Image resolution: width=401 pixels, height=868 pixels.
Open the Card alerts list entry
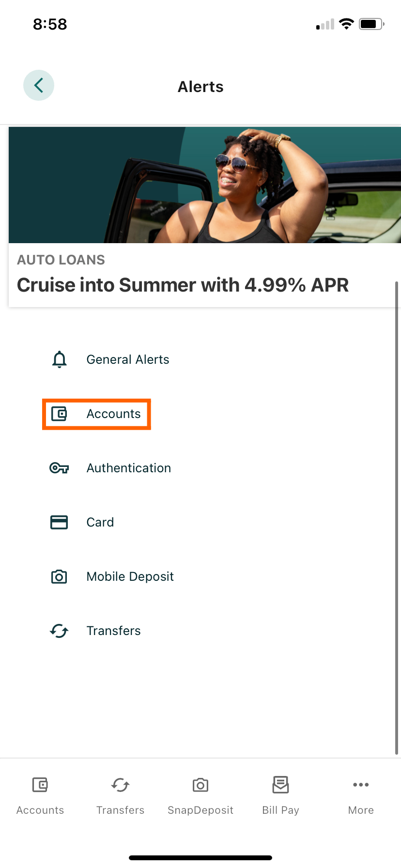(x=100, y=522)
